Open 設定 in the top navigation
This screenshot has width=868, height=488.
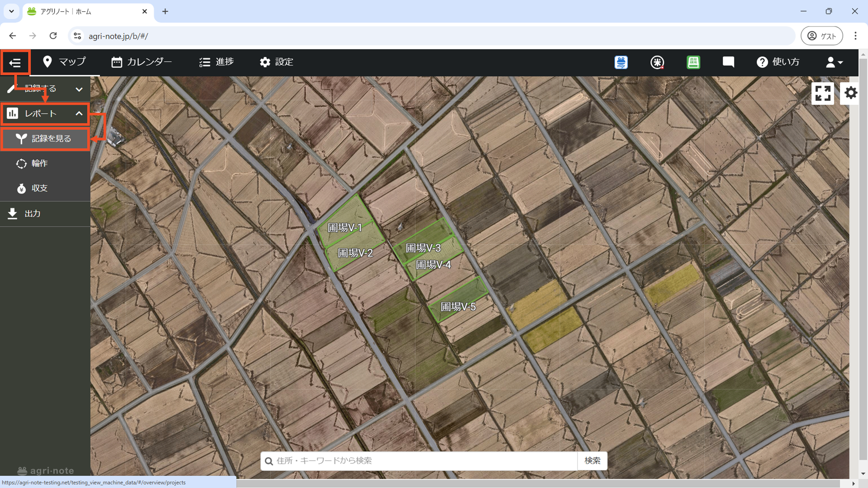[x=276, y=62]
